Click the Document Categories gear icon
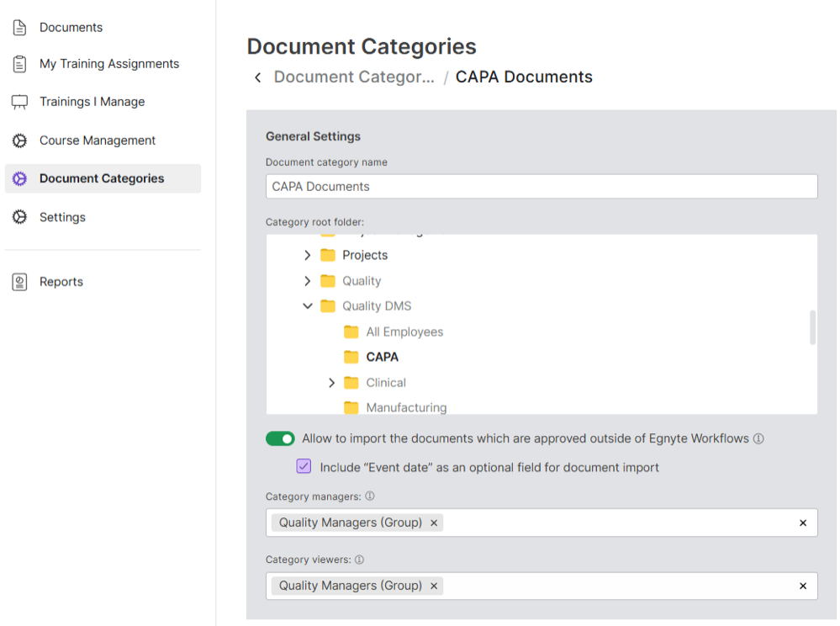The width and height of the screenshot is (840, 626). coord(18,178)
